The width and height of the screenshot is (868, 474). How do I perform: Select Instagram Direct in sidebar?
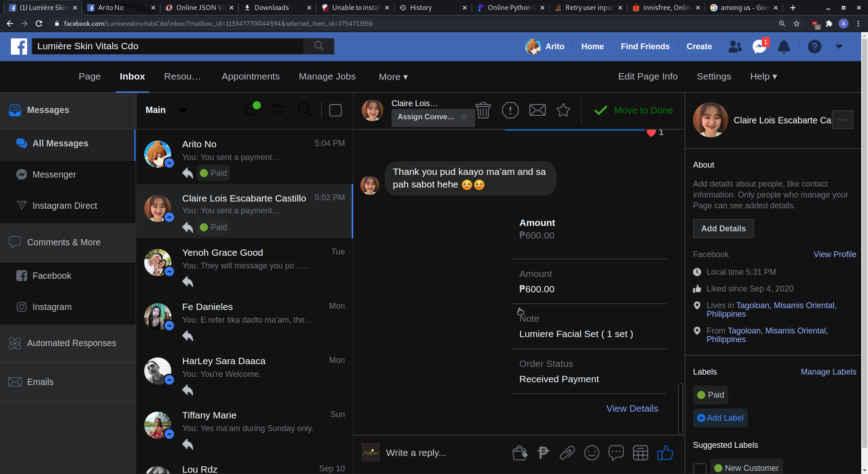point(68,206)
